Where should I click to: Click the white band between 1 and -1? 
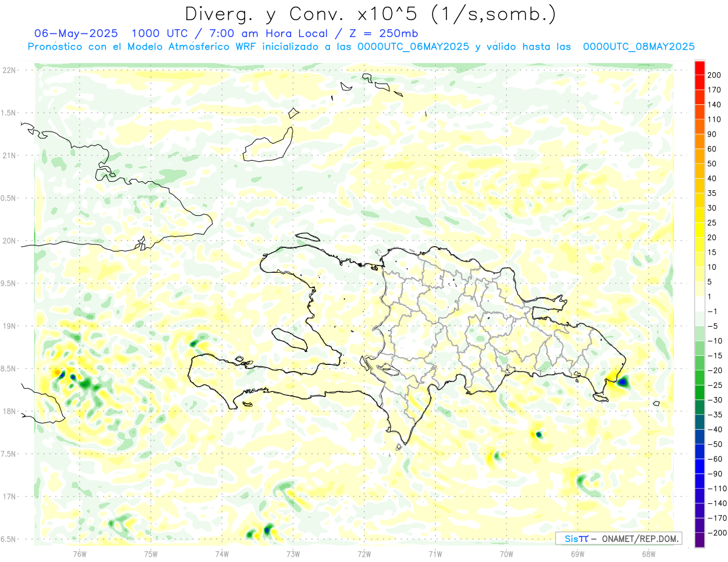tap(699, 304)
